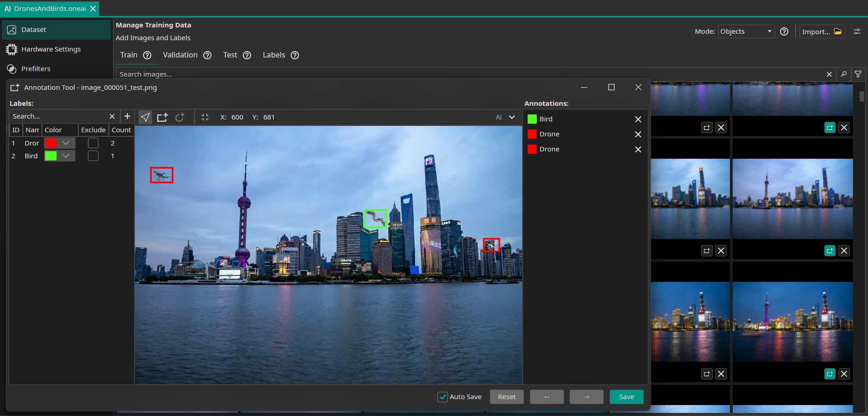Expand the Drone color dropdown

click(66, 143)
